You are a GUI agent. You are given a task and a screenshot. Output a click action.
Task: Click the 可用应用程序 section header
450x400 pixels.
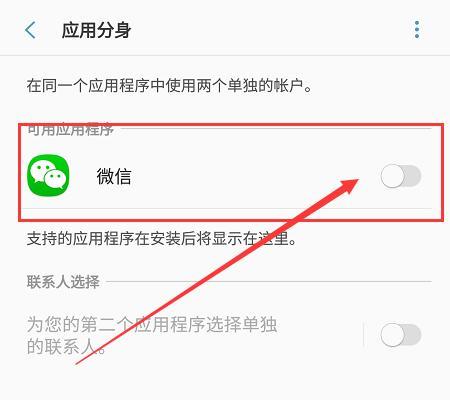pos(70,130)
